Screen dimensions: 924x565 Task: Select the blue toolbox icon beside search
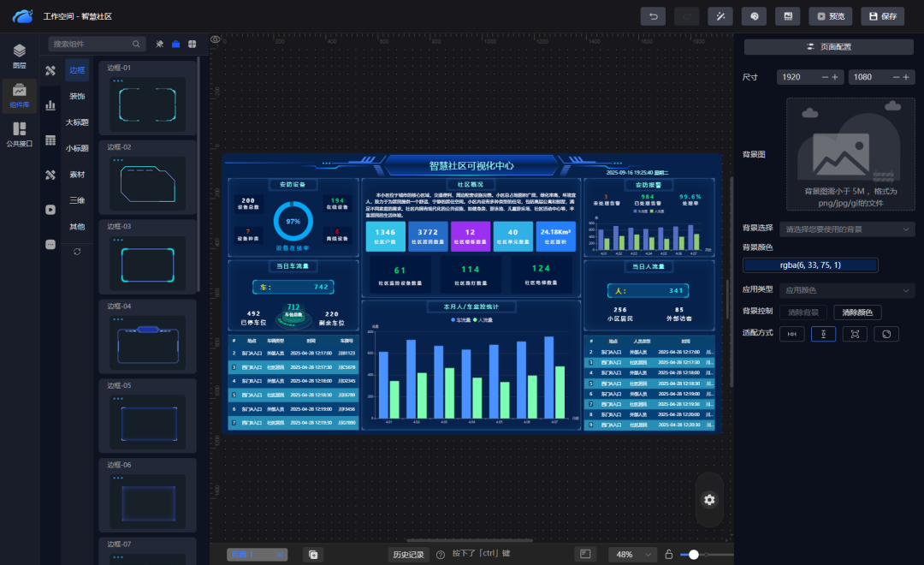coord(175,45)
